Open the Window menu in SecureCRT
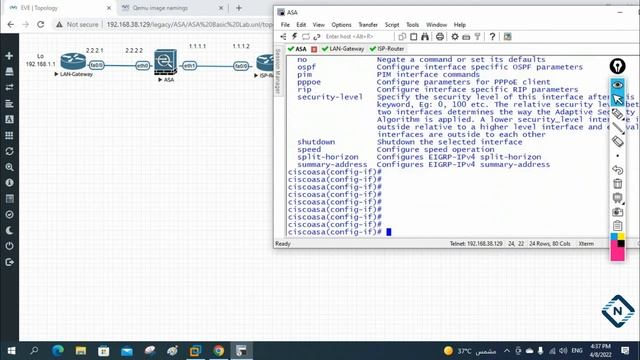 pos(436,25)
